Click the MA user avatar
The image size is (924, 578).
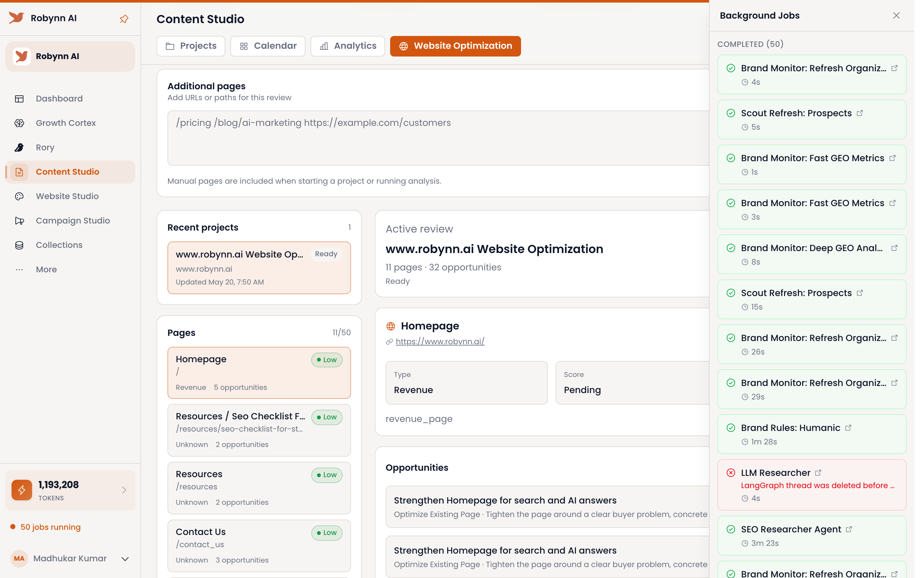(x=19, y=558)
